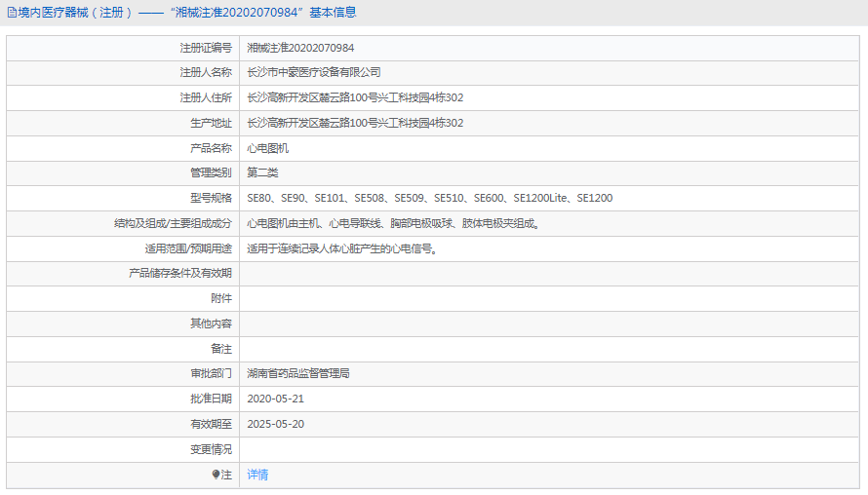Click the structure description 心电图机由主机
Viewport: 868px width, 495px height.
[394, 223]
